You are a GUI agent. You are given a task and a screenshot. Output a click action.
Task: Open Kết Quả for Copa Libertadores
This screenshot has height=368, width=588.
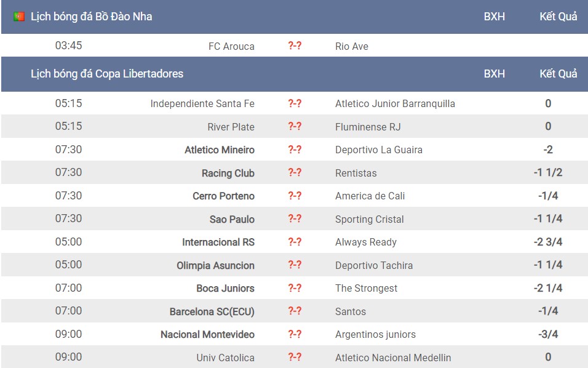[x=558, y=73]
